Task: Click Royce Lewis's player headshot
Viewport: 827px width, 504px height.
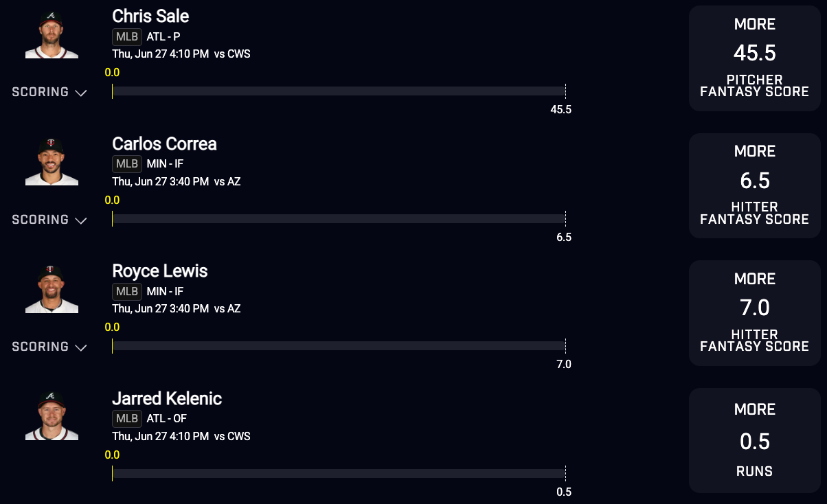Action: pos(52,289)
